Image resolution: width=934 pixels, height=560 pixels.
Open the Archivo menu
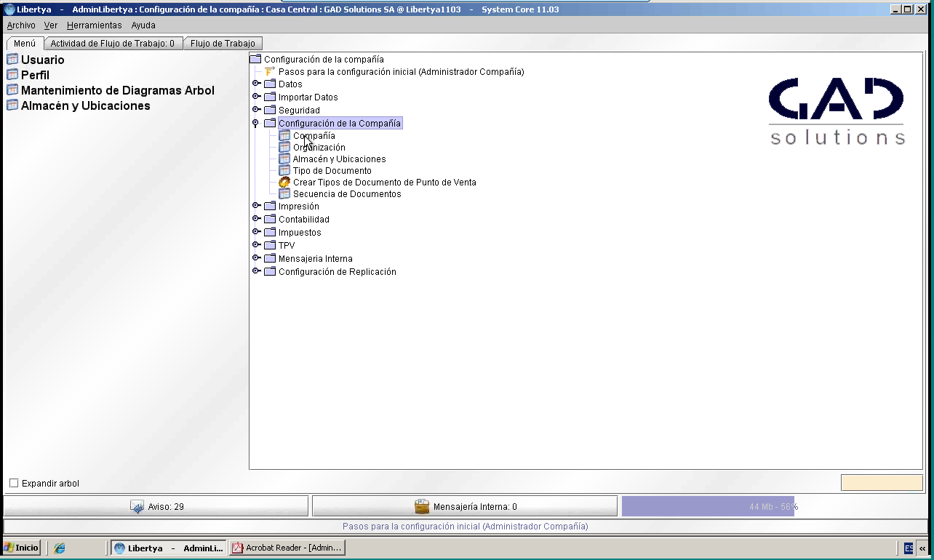21,25
